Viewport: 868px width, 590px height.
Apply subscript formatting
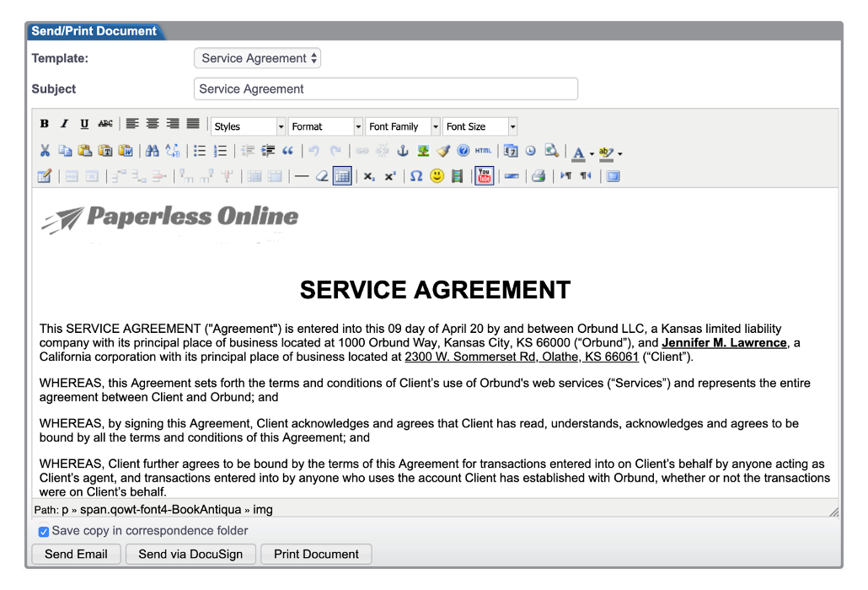point(369,176)
